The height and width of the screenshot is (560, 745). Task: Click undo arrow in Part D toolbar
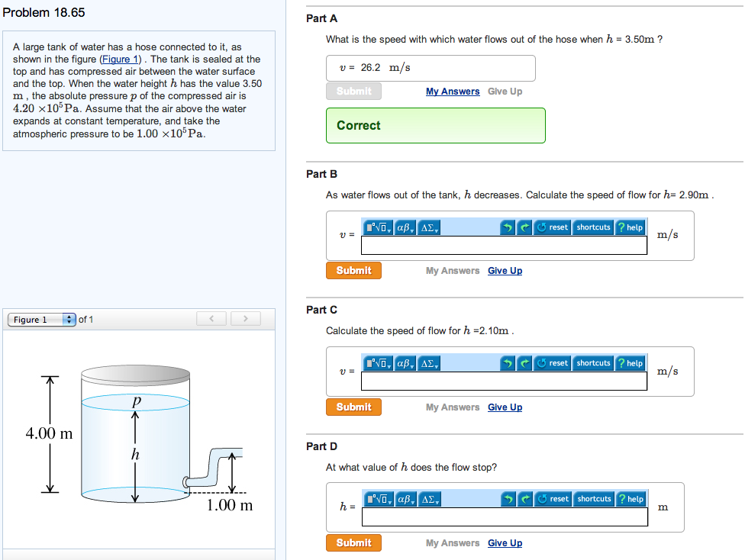[x=508, y=499]
